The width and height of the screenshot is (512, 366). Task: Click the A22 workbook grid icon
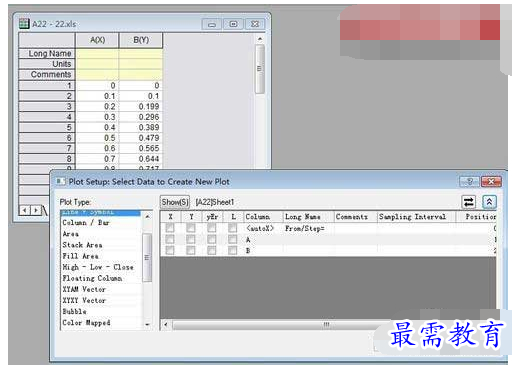coord(24,24)
